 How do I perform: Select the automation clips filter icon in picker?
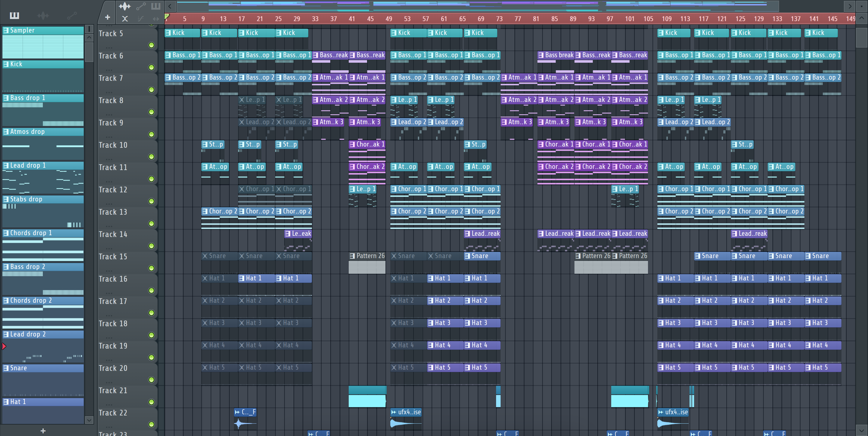point(72,15)
